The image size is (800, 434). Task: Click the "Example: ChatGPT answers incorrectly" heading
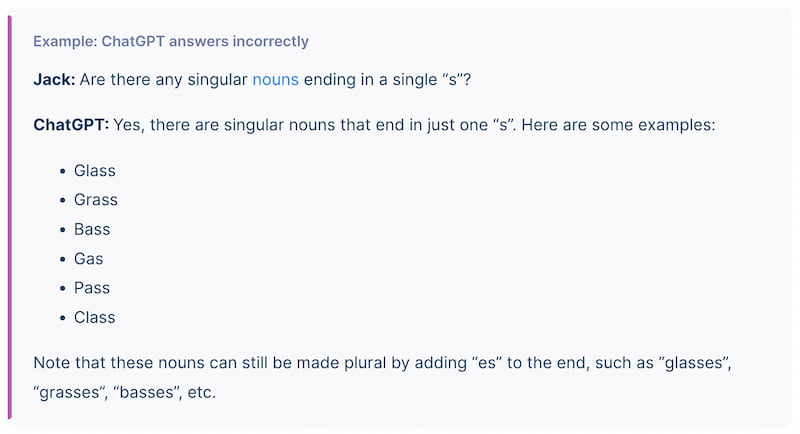[x=171, y=41]
